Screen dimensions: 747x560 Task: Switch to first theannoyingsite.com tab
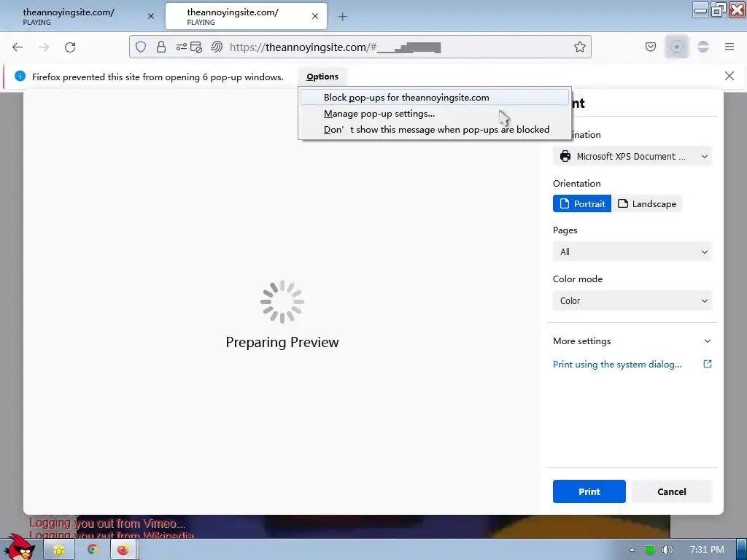[x=81, y=16]
